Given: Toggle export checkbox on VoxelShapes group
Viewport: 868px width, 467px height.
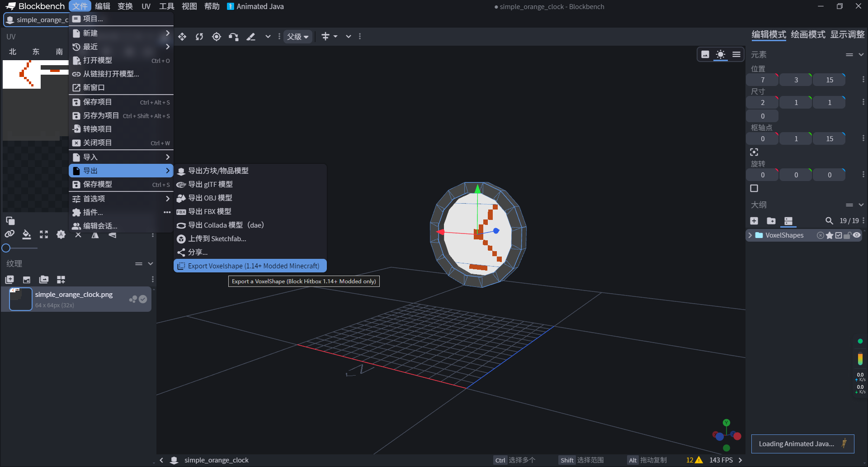Looking at the screenshot, I should pyautogui.click(x=839, y=235).
